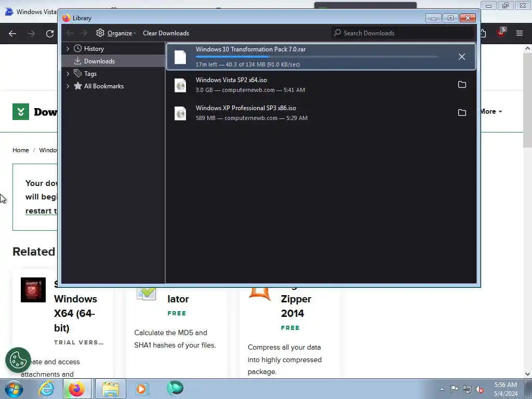
Task: Select the Windows 10 Transformation Pack 7.0.rar entry
Action: (321, 57)
